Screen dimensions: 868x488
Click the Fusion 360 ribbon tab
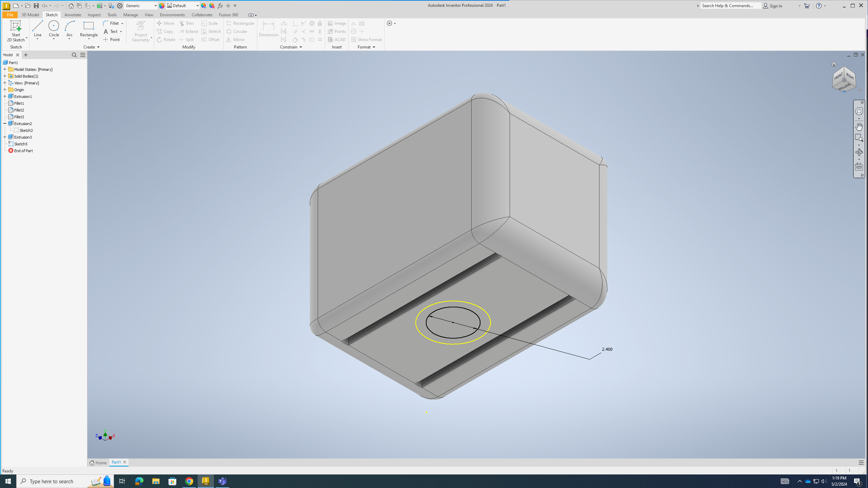229,15
